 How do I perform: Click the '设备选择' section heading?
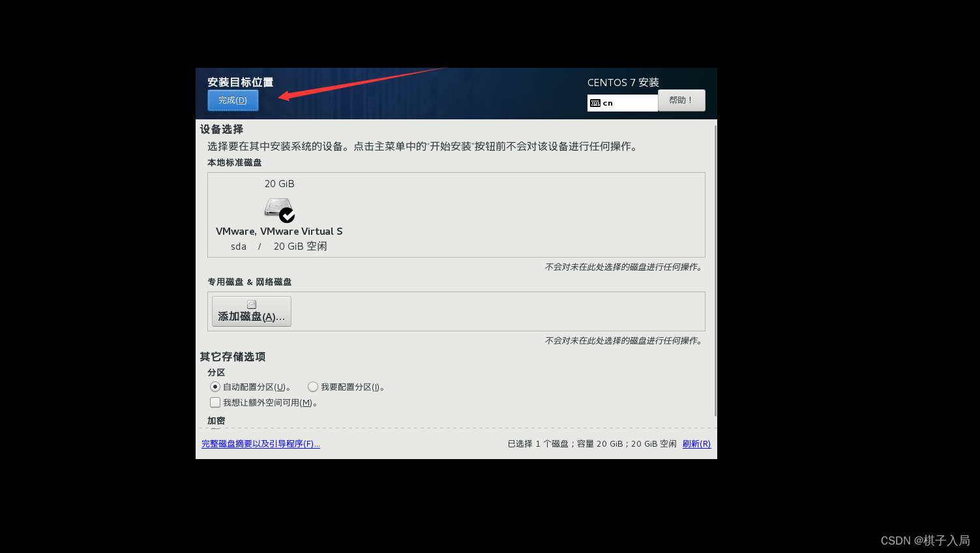(222, 129)
